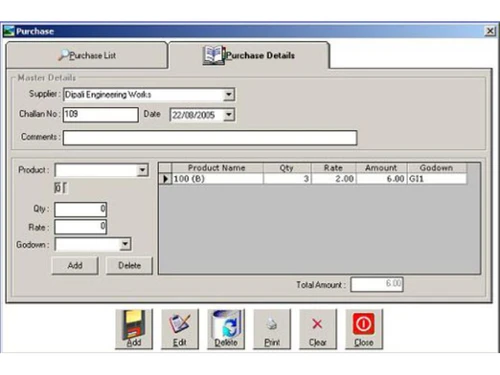The width and height of the screenshot is (500, 375).
Task: Click the Delete item button beside Add
Action: click(129, 266)
